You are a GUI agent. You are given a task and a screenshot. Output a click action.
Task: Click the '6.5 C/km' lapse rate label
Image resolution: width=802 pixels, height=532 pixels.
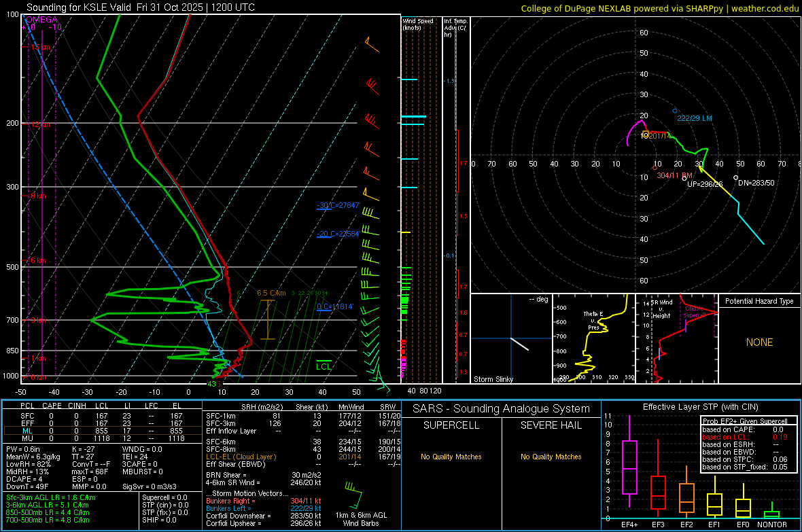[x=271, y=293]
